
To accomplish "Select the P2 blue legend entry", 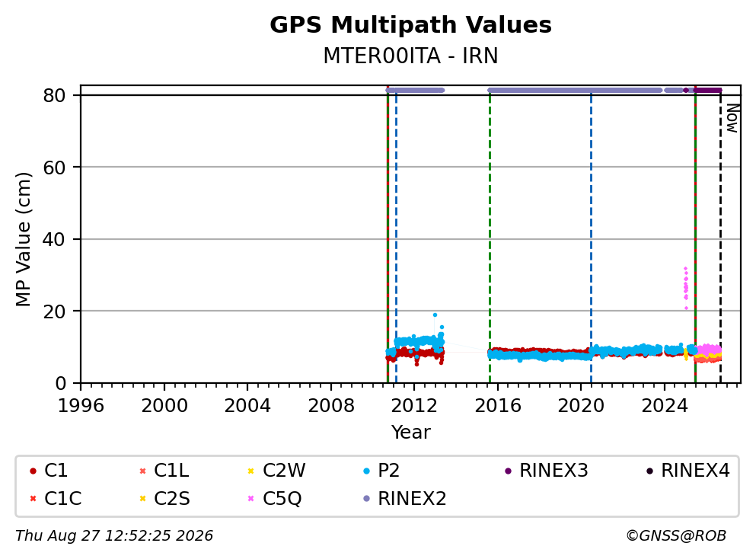I will point(381,470).
